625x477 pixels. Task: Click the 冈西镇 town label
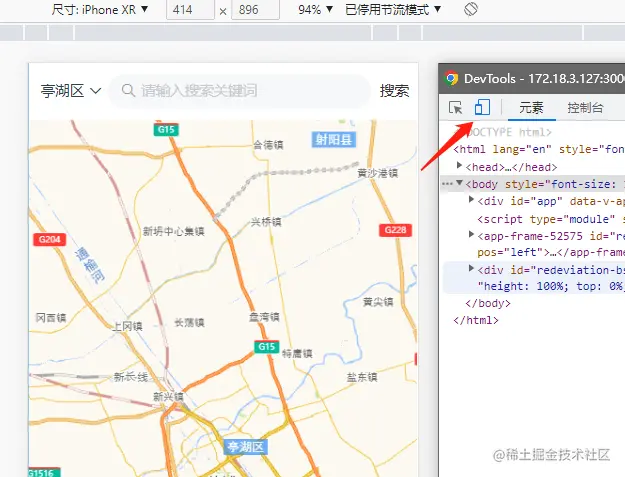point(51,318)
